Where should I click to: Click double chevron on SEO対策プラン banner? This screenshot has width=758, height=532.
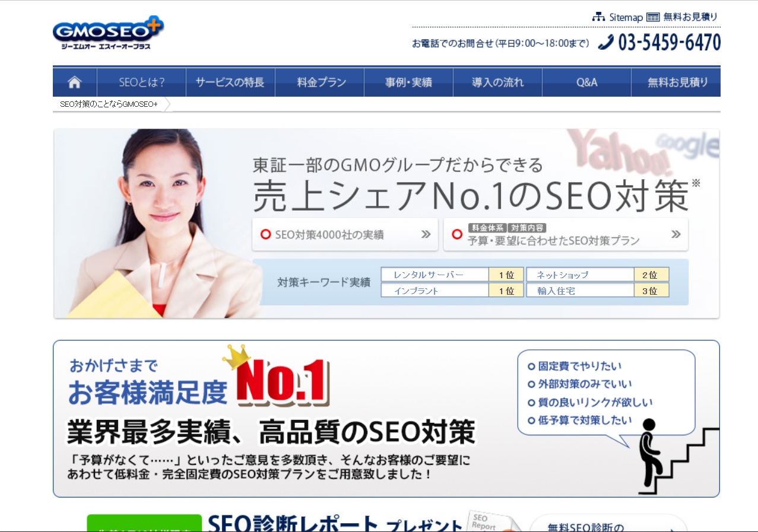(x=676, y=234)
